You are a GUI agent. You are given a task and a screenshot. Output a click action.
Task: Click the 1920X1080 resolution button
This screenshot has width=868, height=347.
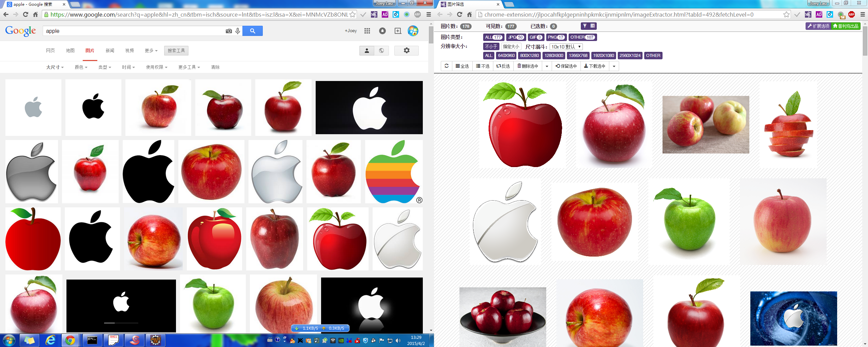pos(604,56)
